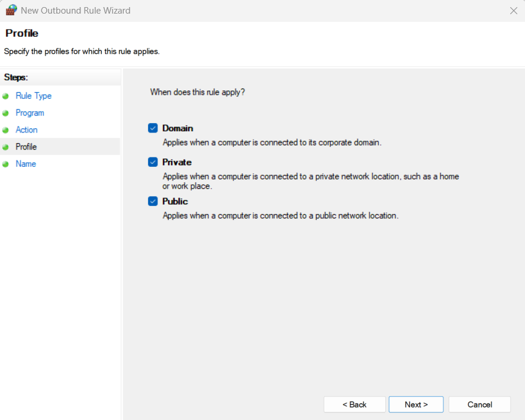The image size is (525, 420).
Task: Click the Public label text
Action: click(175, 201)
